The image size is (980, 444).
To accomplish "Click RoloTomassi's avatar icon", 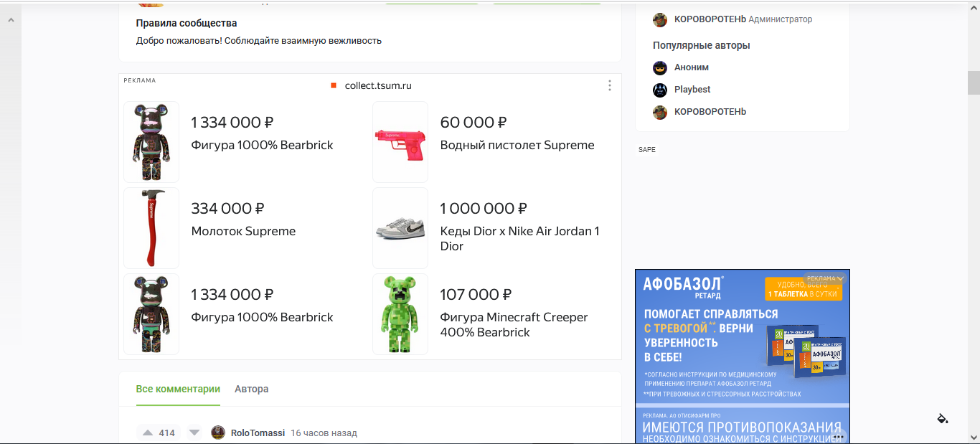I will tap(218, 433).
